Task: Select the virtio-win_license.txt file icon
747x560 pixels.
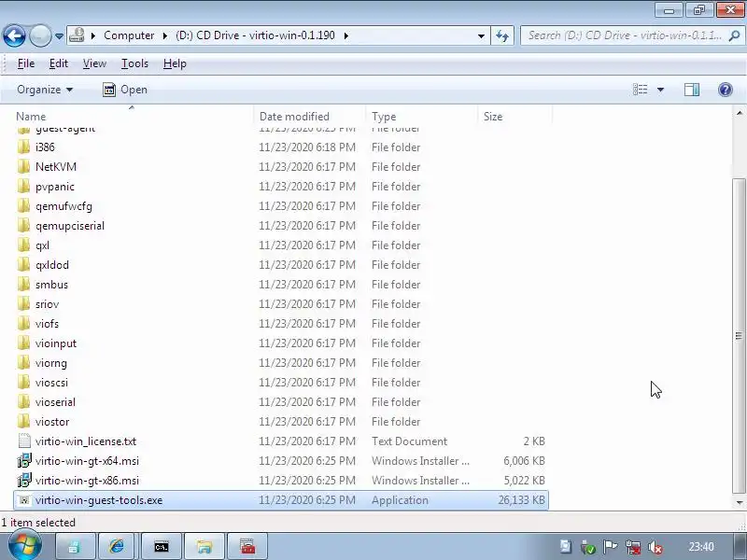Action: click(x=24, y=441)
